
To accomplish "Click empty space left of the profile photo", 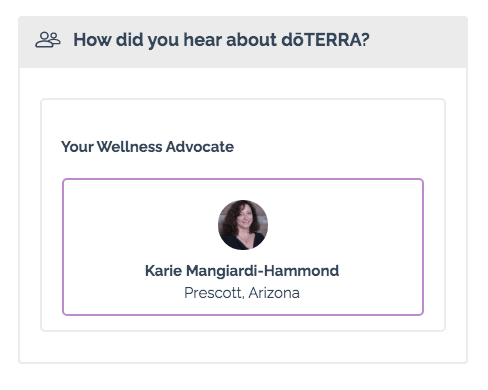I will [140, 225].
